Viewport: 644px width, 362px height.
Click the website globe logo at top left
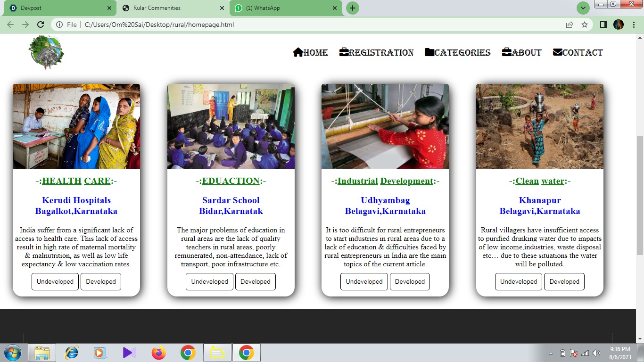pyautogui.click(x=46, y=52)
